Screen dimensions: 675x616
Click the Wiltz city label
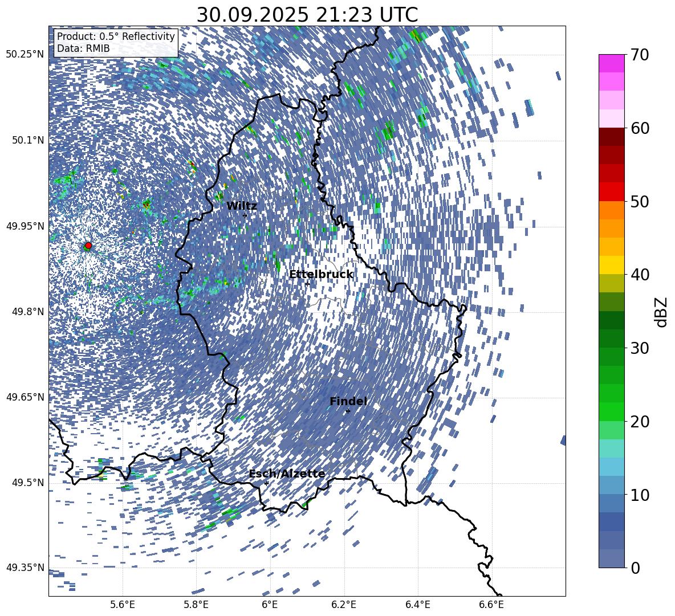pyautogui.click(x=242, y=206)
